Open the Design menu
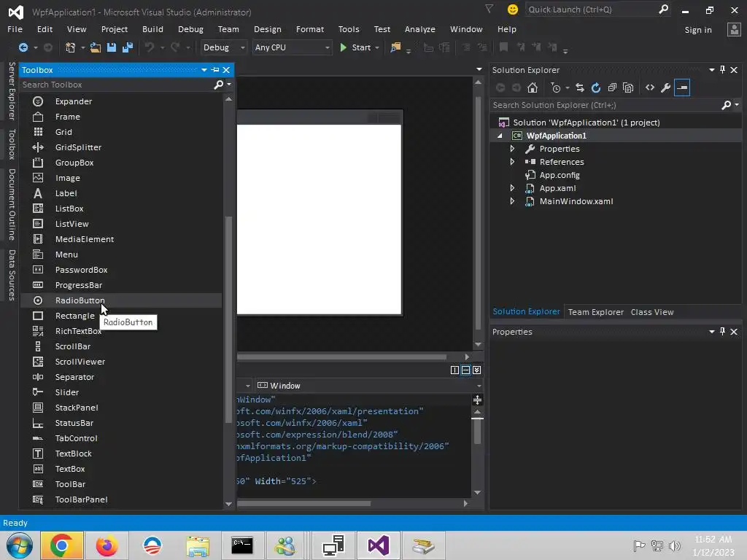The image size is (747, 560). coord(267,29)
